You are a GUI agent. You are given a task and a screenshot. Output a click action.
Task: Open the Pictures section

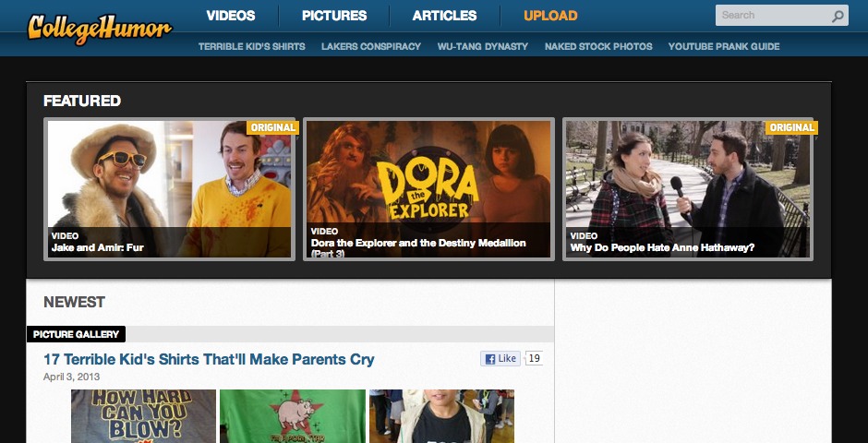coord(334,16)
